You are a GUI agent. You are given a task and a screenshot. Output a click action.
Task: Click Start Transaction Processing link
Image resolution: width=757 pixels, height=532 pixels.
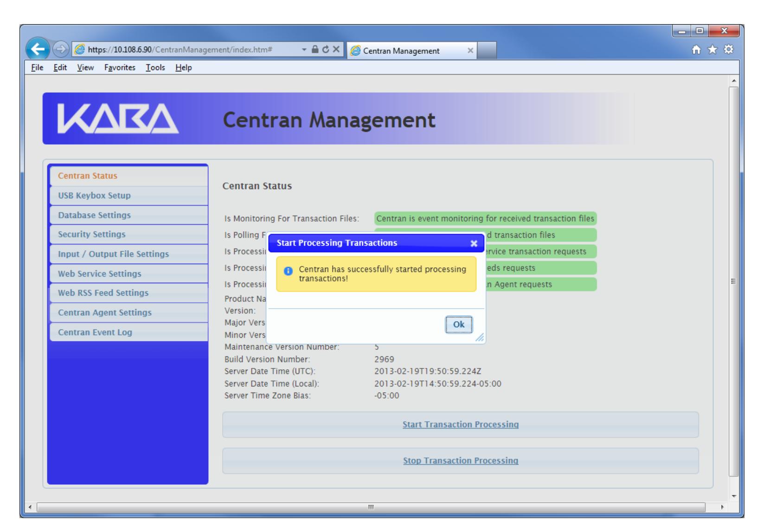461,424
